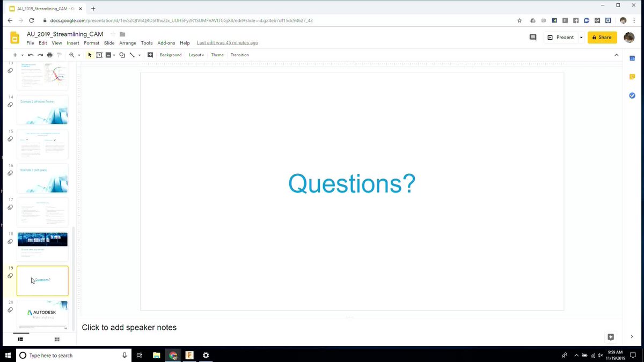Open the Insert image tool
The width and height of the screenshot is (644, 362).
pos(109,54)
